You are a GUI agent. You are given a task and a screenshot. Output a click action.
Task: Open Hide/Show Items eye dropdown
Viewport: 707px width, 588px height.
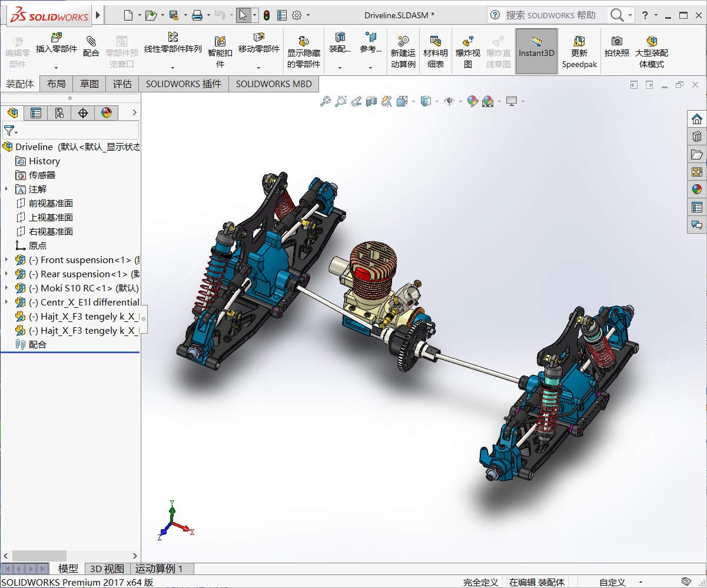click(x=460, y=101)
